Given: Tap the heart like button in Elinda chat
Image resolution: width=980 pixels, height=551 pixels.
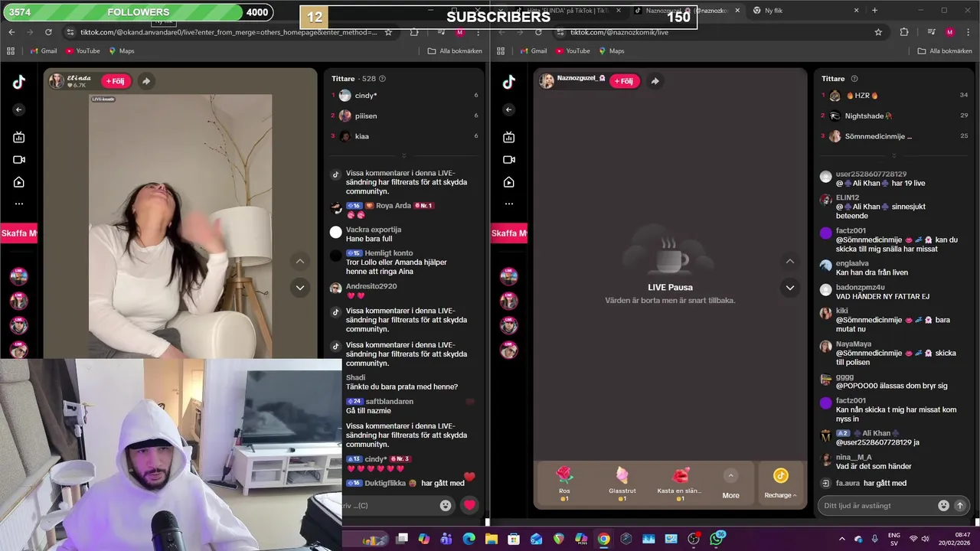Looking at the screenshot, I should click(x=469, y=505).
